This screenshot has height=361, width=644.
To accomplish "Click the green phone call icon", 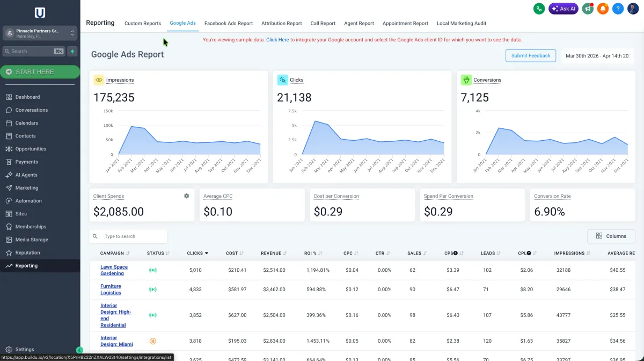I will coord(539,9).
